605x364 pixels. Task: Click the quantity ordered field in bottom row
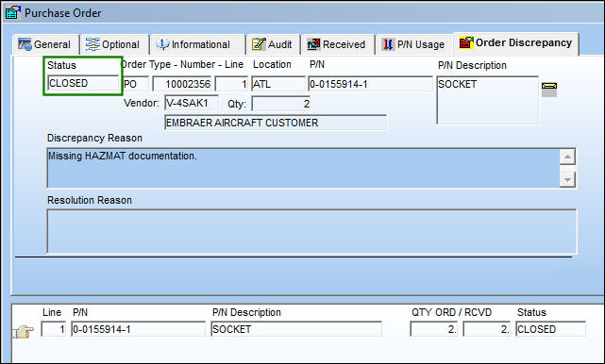[x=433, y=329]
